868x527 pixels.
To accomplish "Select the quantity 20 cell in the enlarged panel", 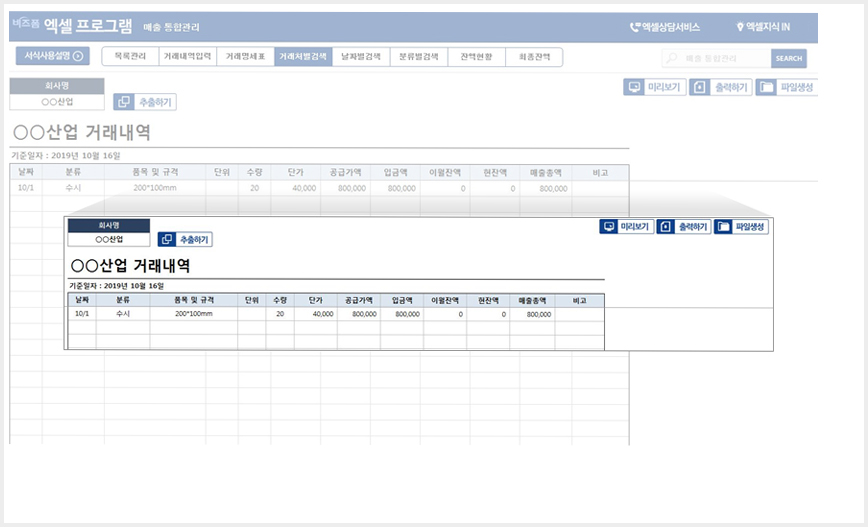I will (x=280, y=313).
